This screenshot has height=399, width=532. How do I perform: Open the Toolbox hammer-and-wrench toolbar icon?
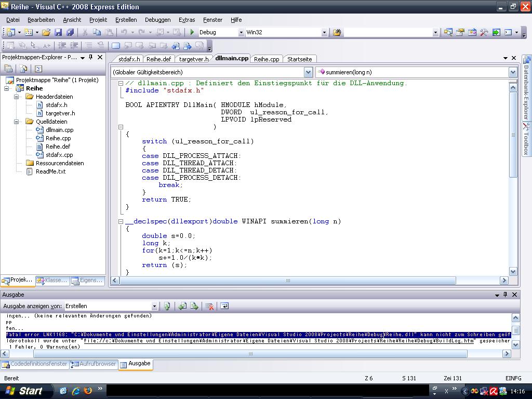484,32
